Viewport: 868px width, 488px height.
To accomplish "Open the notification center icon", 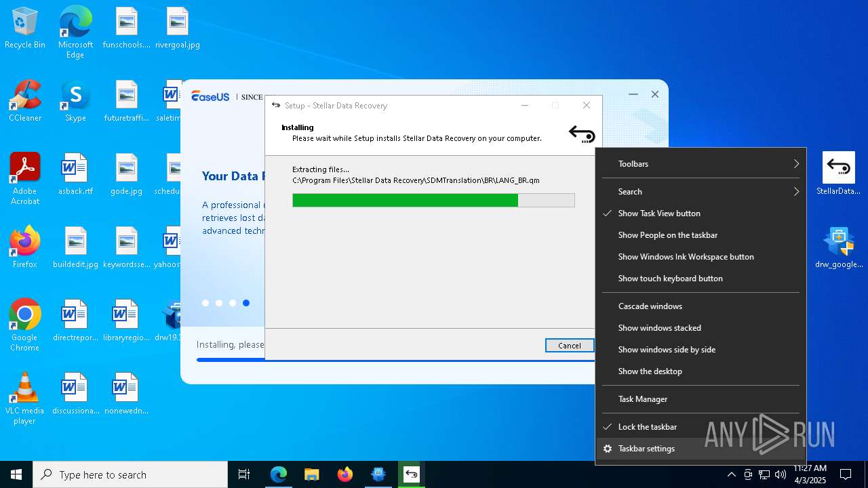I will coord(846,474).
